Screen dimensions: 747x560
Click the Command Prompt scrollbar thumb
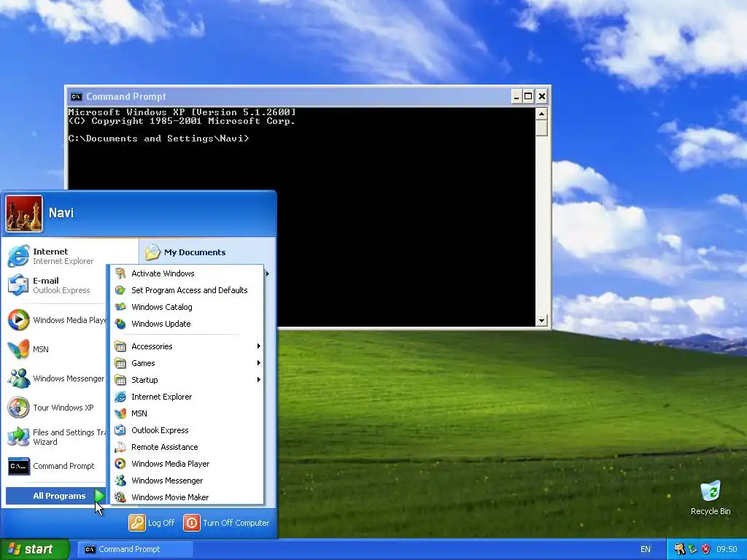541,128
